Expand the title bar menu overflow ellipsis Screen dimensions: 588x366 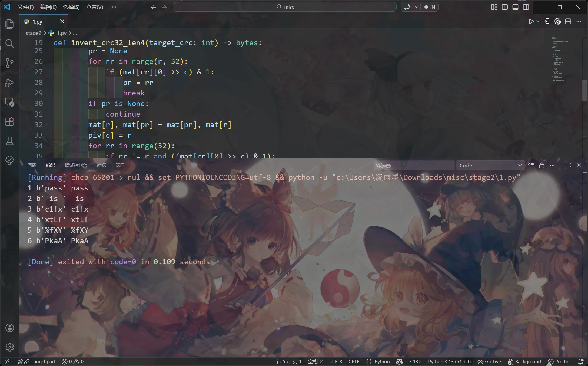coord(114,7)
